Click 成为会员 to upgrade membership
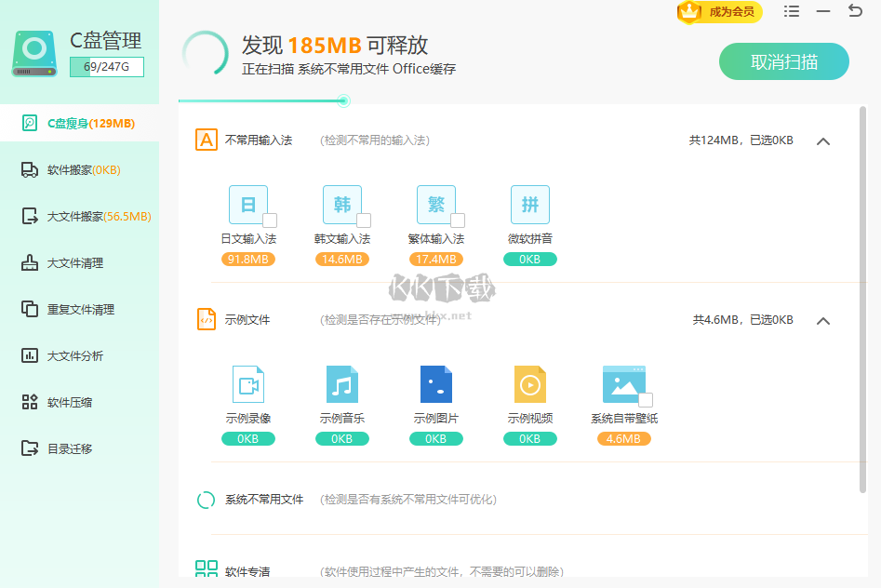 [719, 12]
